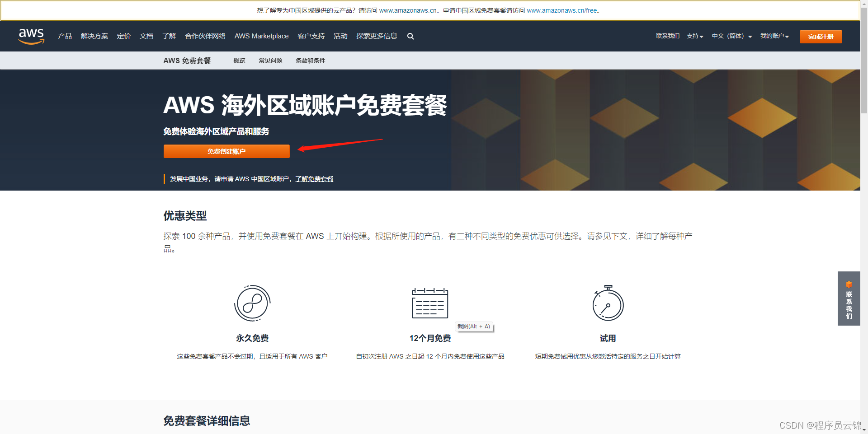Click the stopwatch 试用 icon
The width and height of the screenshot is (868, 434).
click(608, 303)
